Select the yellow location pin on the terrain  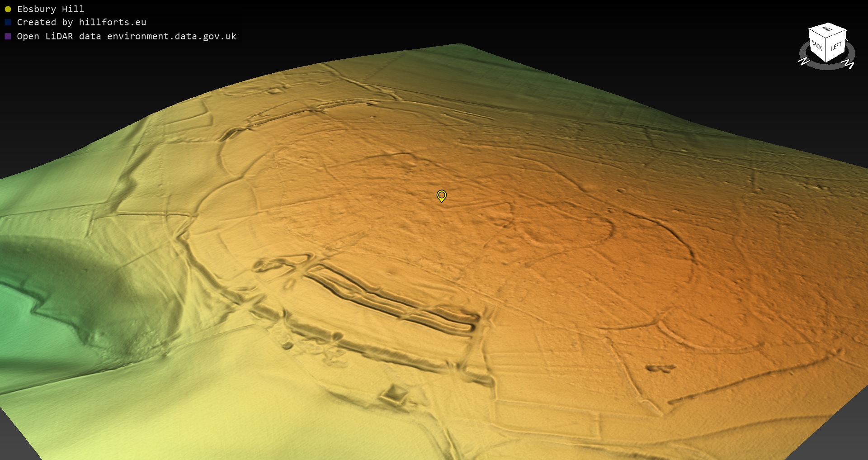pyautogui.click(x=442, y=195)
